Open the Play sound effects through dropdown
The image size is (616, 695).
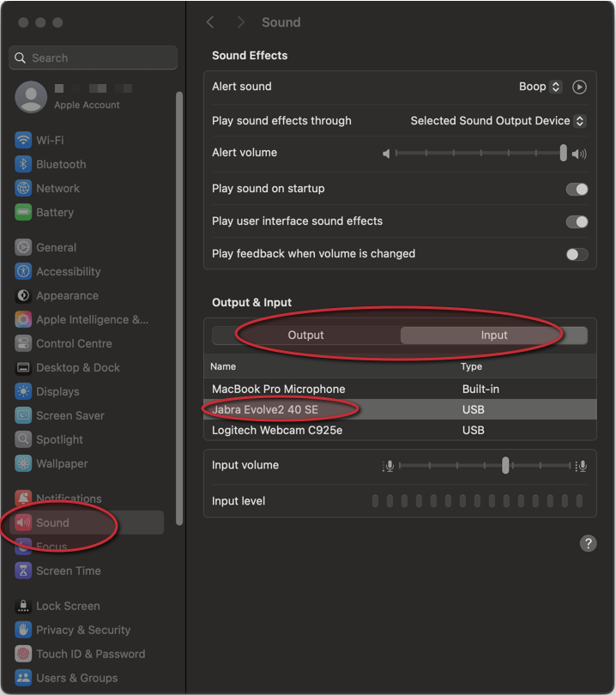498,121
